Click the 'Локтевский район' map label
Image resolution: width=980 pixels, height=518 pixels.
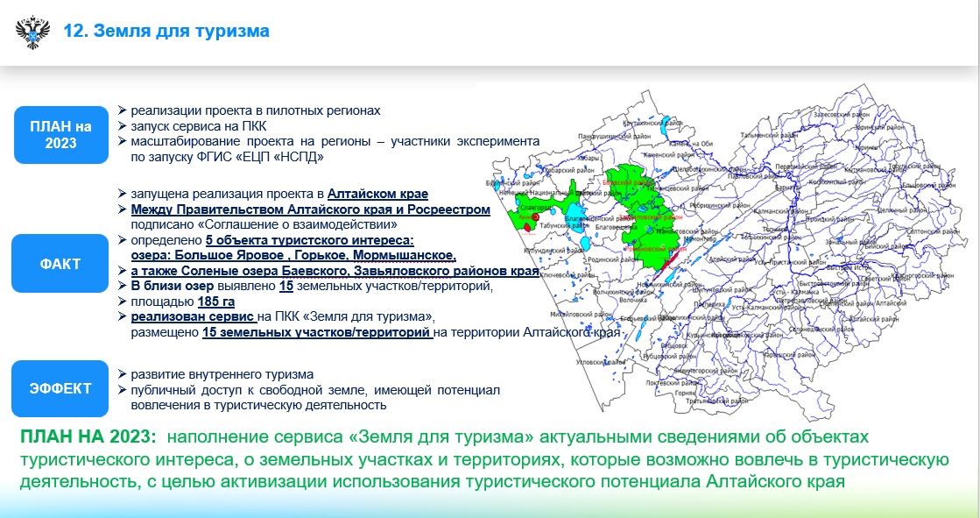tap(672, 383)
